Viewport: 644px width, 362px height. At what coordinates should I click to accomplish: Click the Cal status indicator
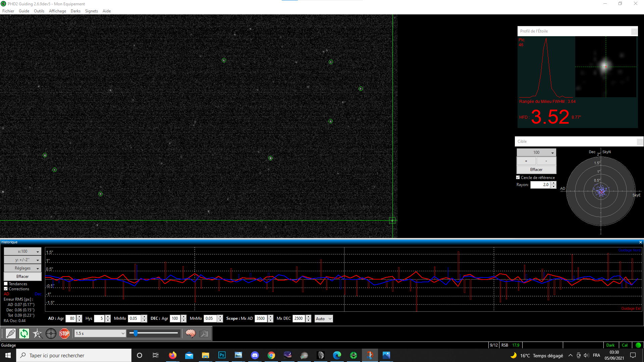[x=625, y=345]
